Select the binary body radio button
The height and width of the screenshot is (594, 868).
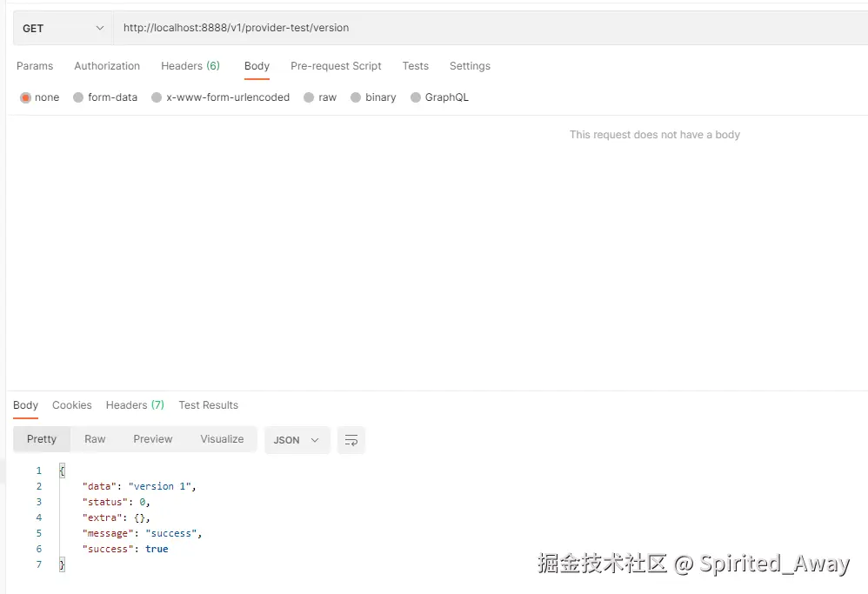point(356,97)
